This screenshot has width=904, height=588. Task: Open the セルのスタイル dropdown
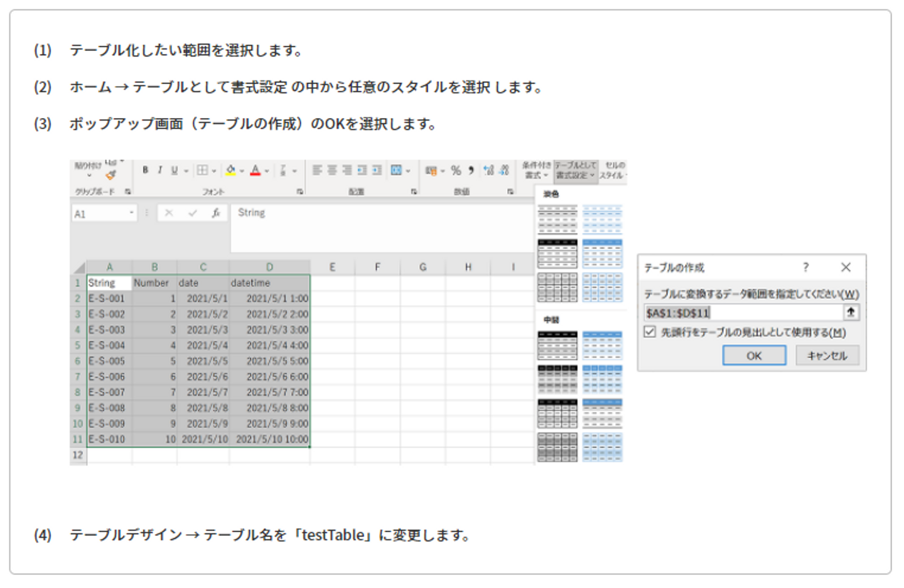pyautogui.click(x=613, y=170)
